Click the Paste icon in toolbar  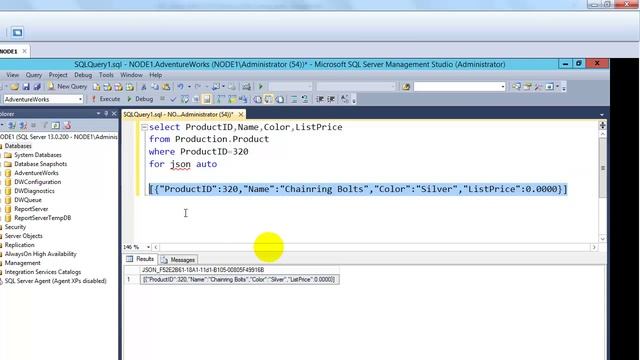point(166,87)
